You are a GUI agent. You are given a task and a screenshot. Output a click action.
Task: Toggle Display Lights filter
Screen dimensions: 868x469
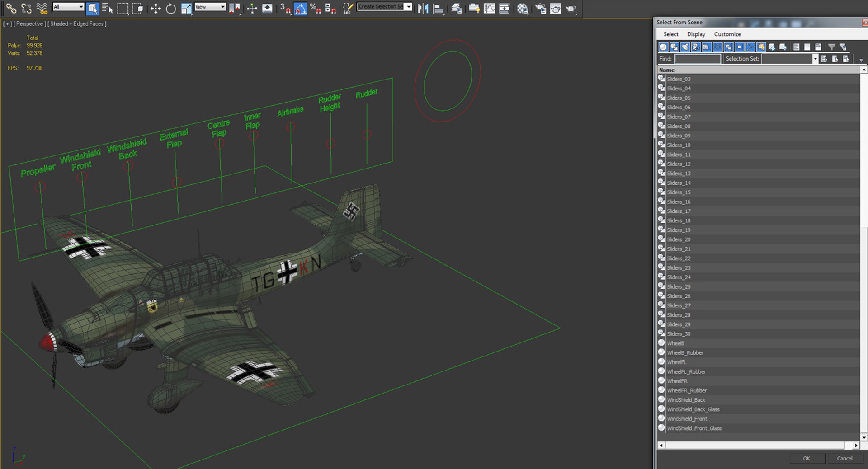click(685, 47)
